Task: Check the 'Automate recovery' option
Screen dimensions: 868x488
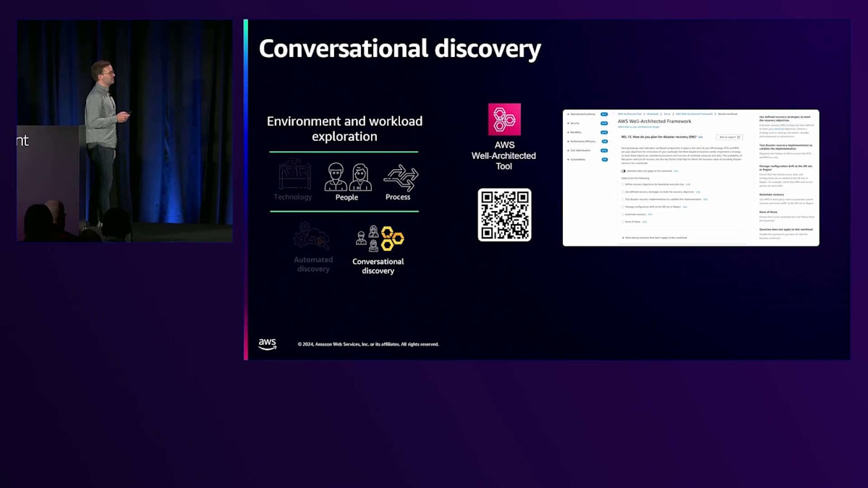Action: click(623, 214)
